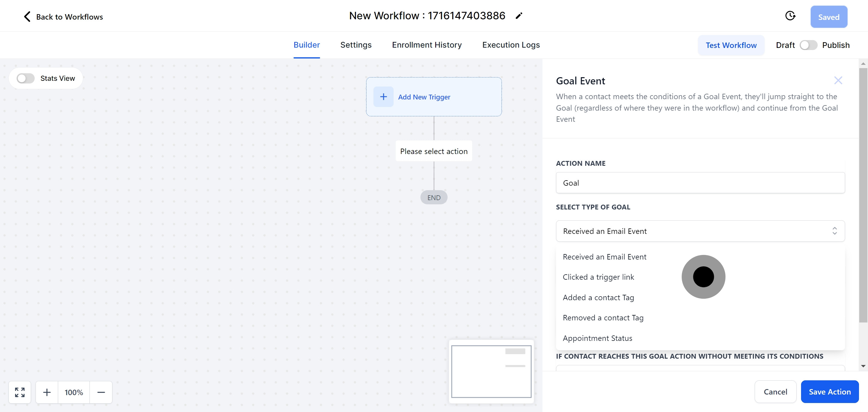
Task: Click the fit-to-screen expand icon
Action: [x=20, y=392]
